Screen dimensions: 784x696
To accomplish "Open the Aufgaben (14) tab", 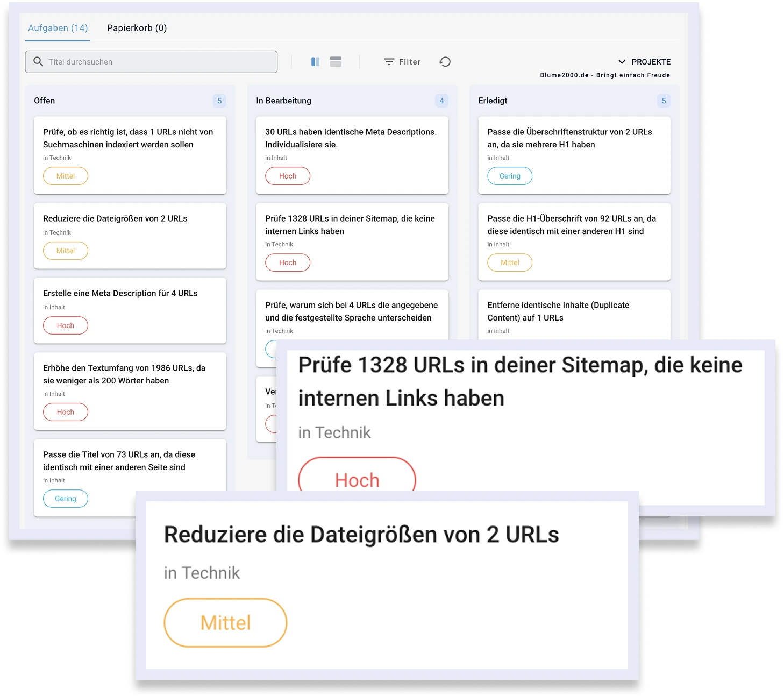I will coord(58,28).
